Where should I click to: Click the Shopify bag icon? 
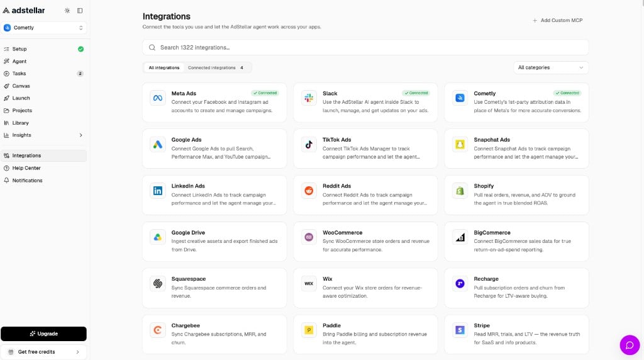pos(460,191)
